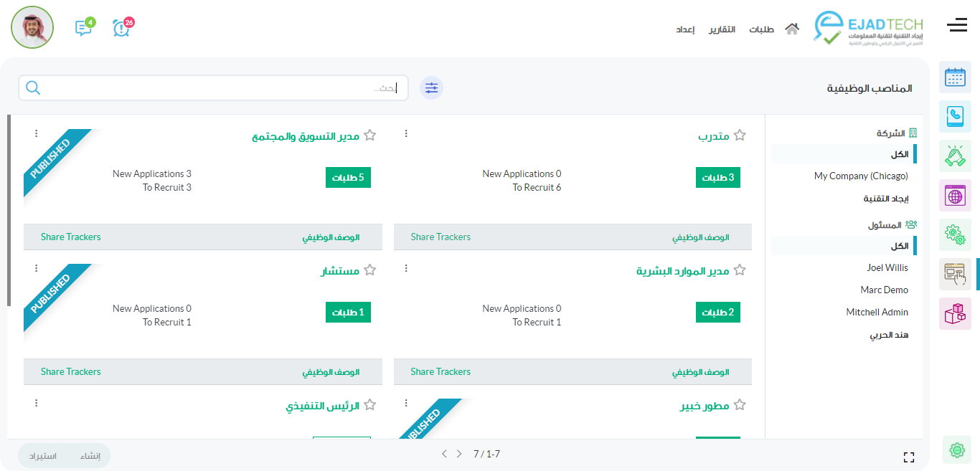Screen dimensions: 980x471
Task: Filter by Joel Willis in sidebar
Action: pos(887,267)
